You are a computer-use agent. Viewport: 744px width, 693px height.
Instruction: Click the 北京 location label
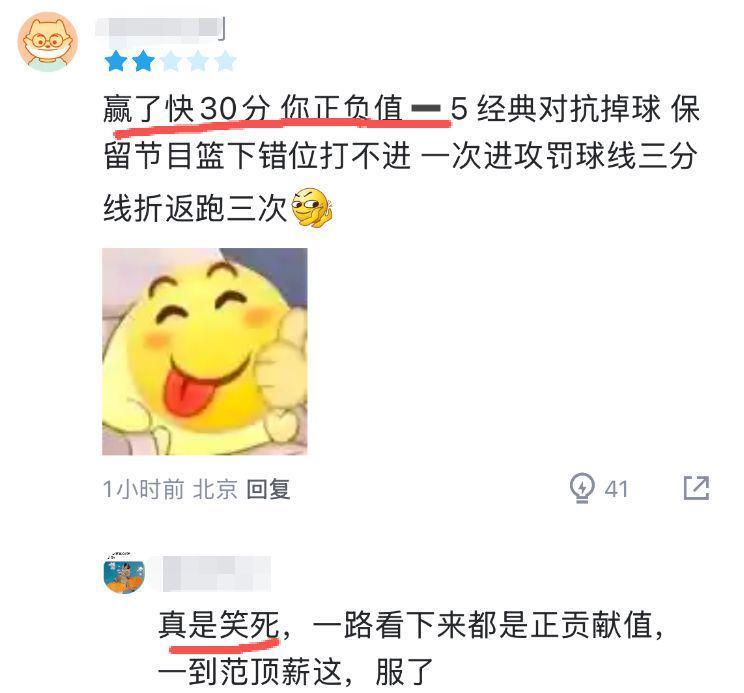[x=214, y=489]
